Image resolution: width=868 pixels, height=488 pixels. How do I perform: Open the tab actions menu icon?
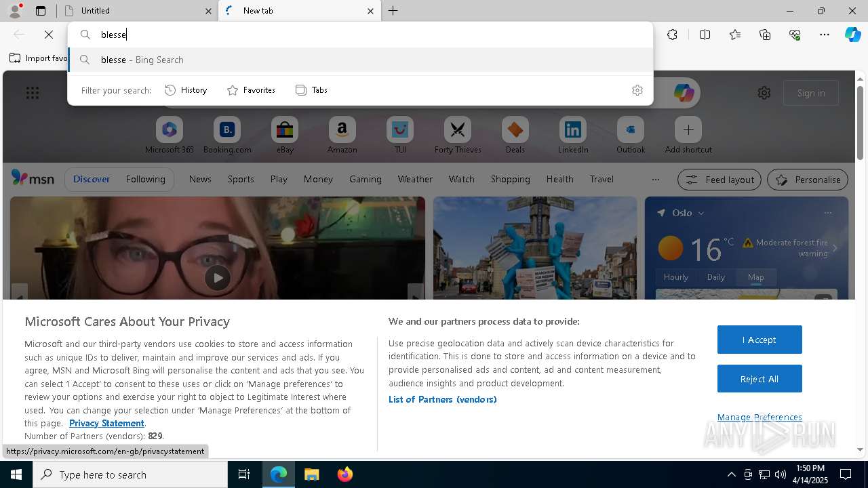click(41, 11)
